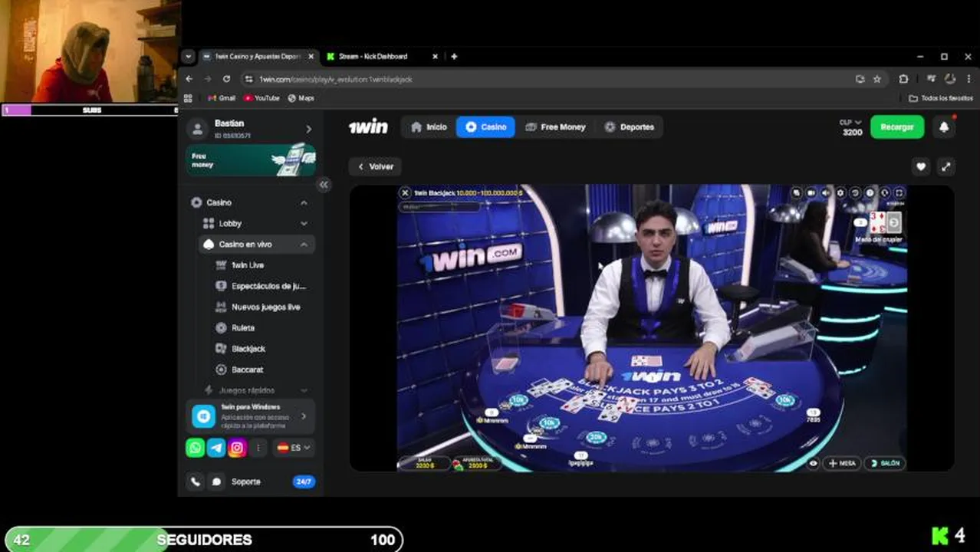This screenshot has height=552, width=980.
Task: Open the Inicio tab
Action: pyautogui.click(x=428, y=127)
